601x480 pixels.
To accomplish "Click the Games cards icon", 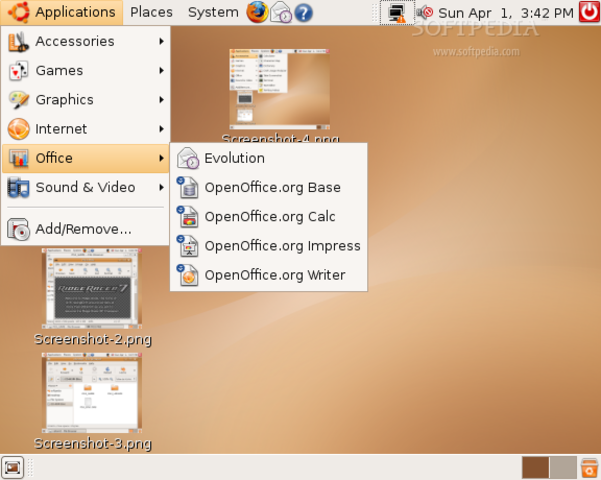I will coord(18,71).
